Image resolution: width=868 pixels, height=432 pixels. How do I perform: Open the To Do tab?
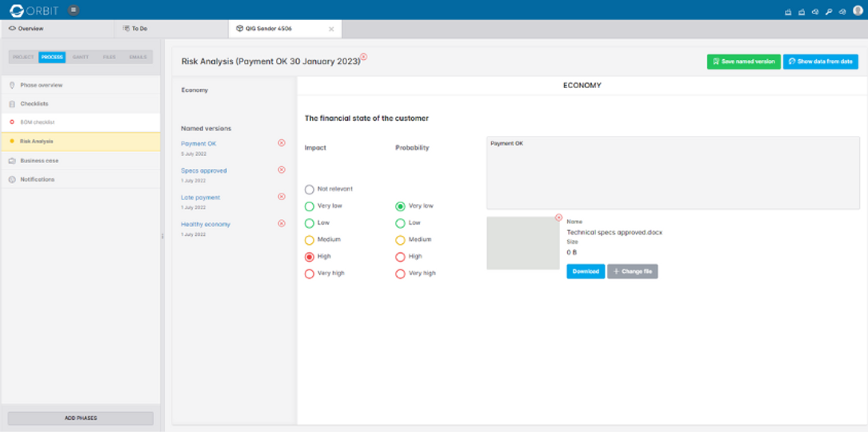(x=139, y=29)
